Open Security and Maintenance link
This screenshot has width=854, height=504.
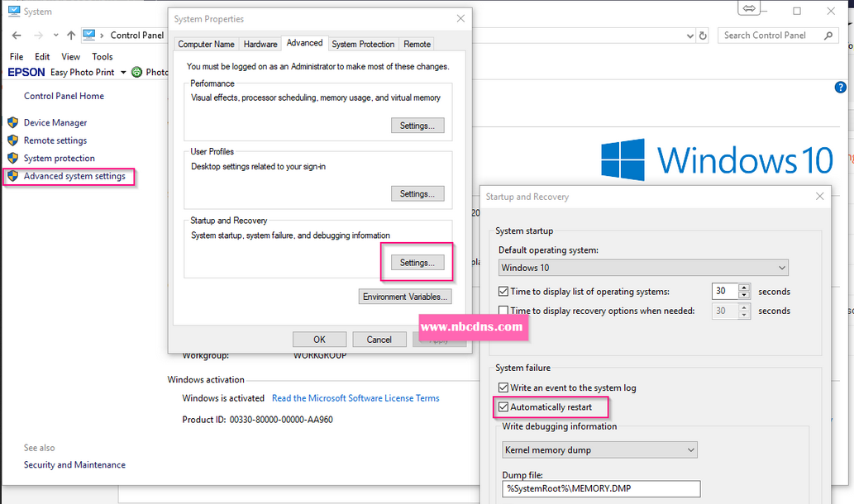click(74, 465)
